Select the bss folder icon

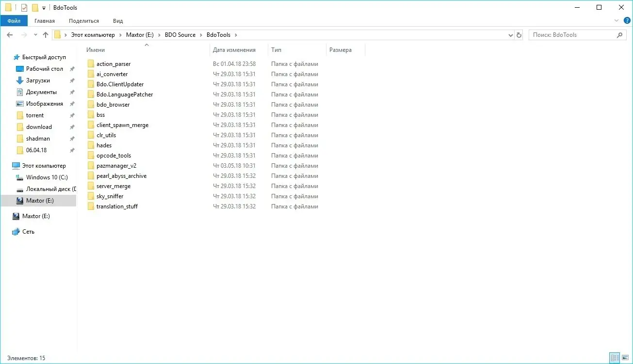click(91, 115)
